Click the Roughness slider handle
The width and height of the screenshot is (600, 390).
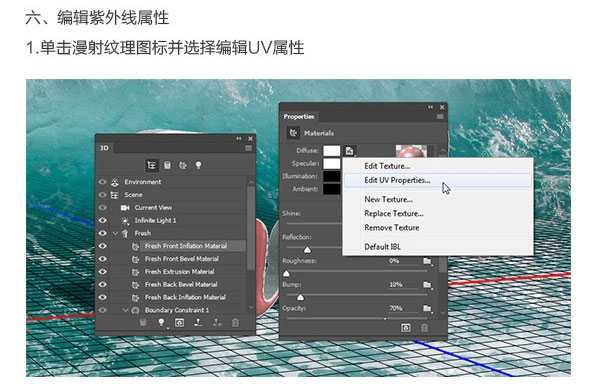point(286,274)
